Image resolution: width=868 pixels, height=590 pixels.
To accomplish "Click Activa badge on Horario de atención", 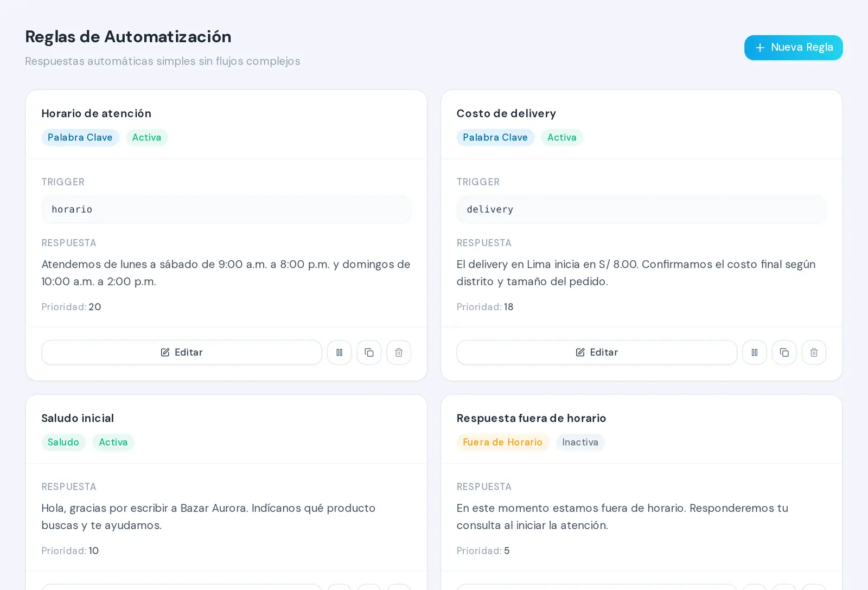I will [x=147, y=138].
